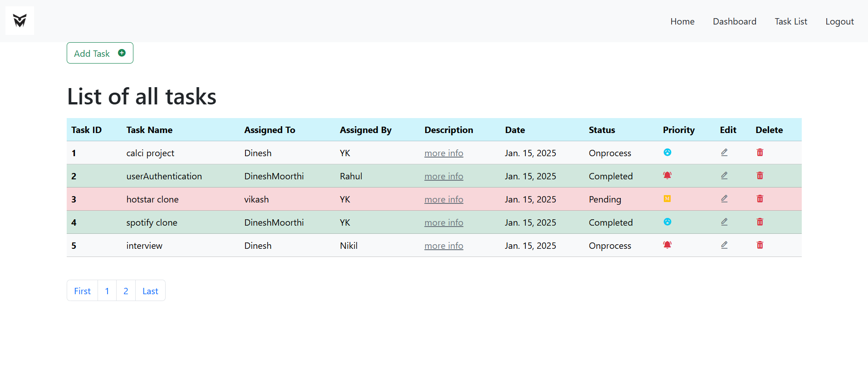Click the 'Pending' status cell
This screenshot has width=868, height=390.
tap(605, 200)
